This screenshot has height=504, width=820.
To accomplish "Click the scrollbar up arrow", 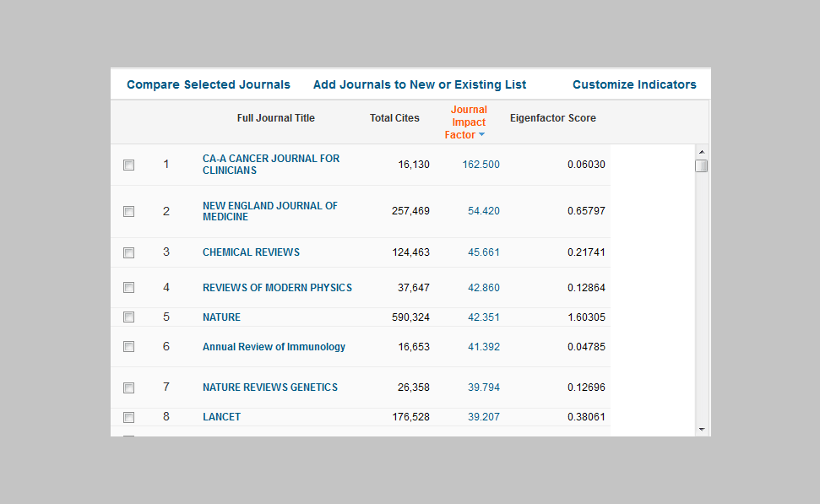I will click(x=702, y=152).
